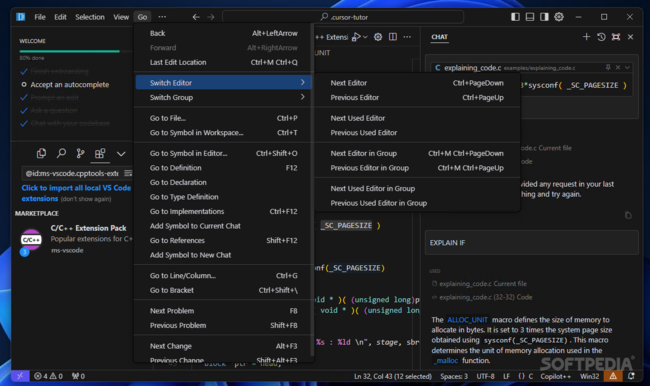Open the Explorer files icon
This screenshot has height=386, width=650.
pos(41,154)
